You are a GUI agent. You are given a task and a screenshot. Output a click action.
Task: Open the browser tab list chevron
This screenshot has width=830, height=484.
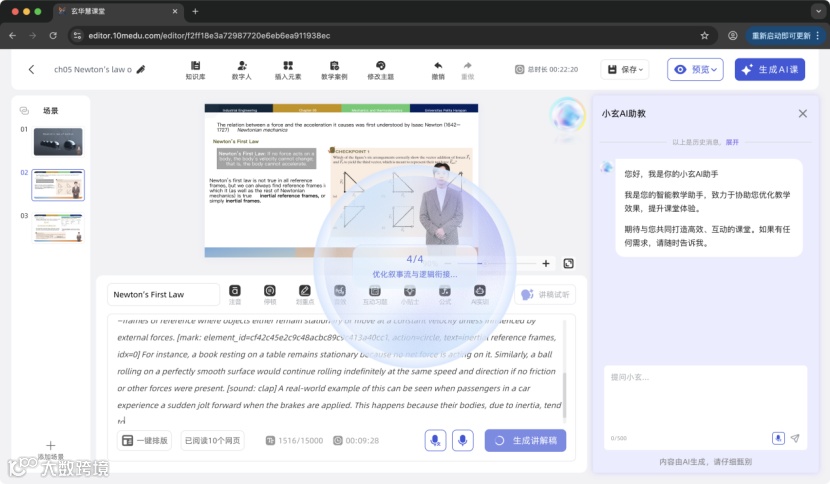[817, 11]
